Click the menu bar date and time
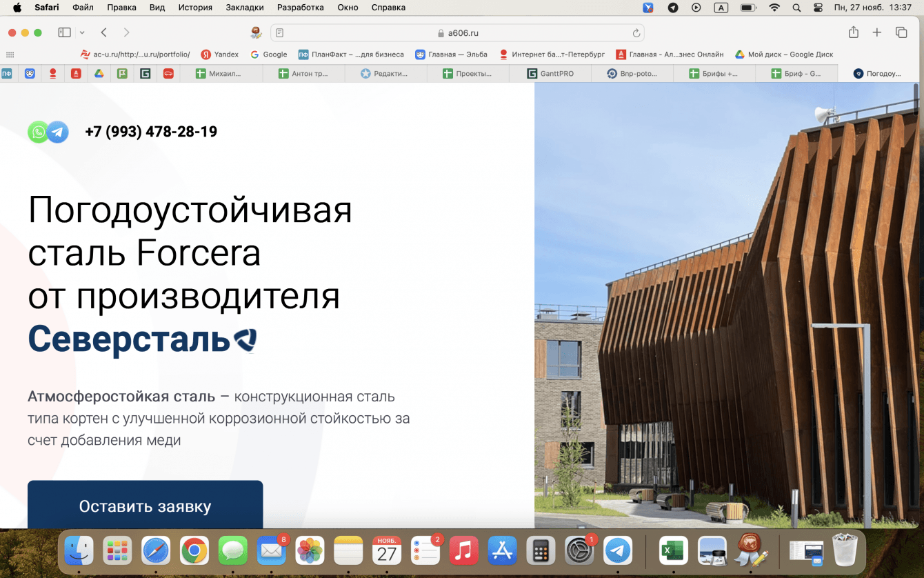The width and height of the screenshot is (924, 578). pyautogui.click(x=872, y=8)
